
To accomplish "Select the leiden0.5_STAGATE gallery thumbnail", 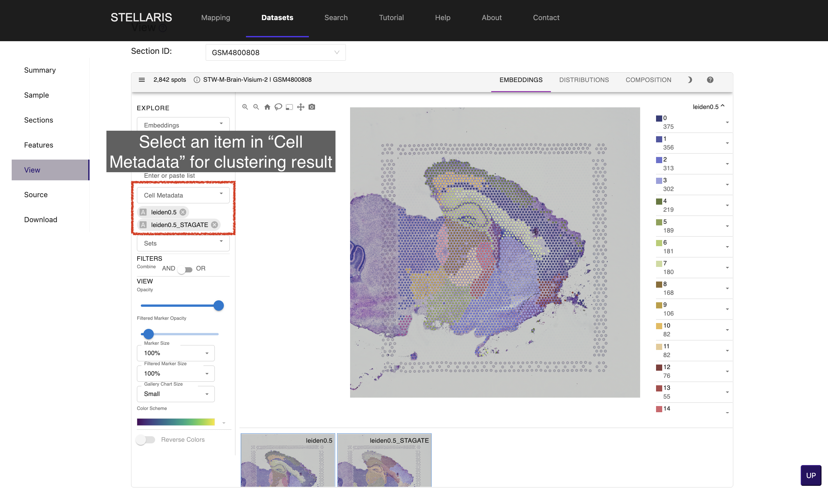I will point(384,460).
